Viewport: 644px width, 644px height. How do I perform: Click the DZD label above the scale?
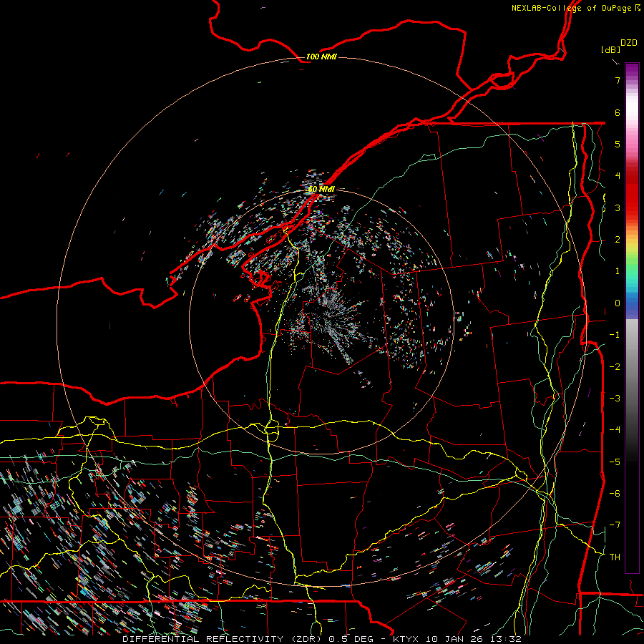coord(629,43)
